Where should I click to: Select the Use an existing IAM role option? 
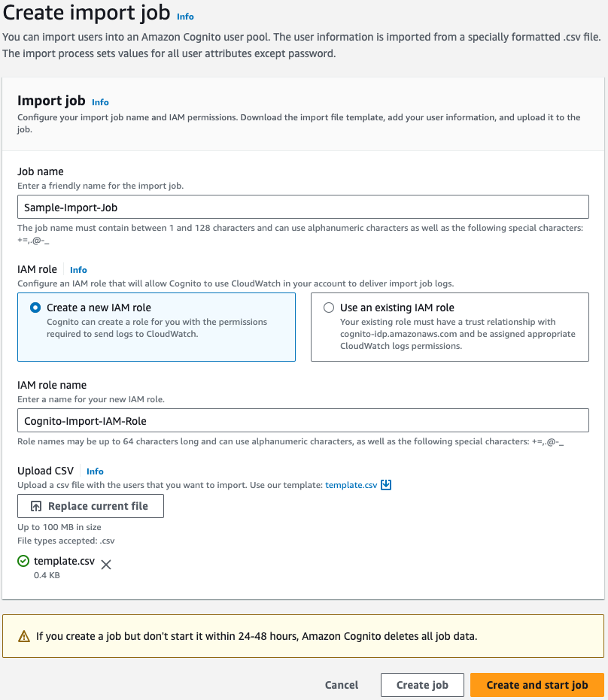(x=329, y=308)
